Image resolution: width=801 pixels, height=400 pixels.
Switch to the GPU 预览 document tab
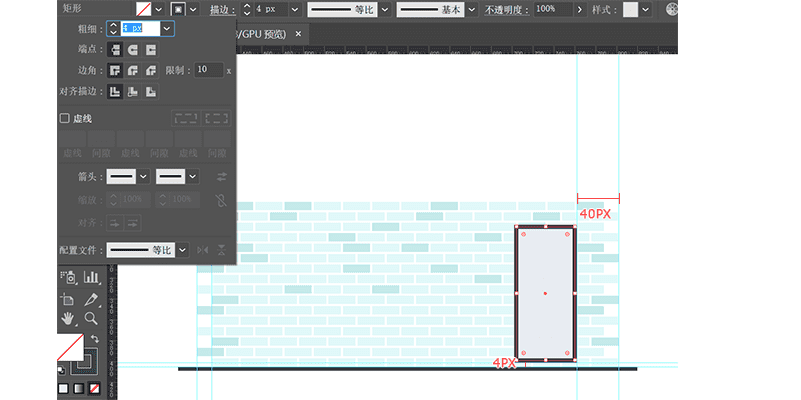(262, 34)
